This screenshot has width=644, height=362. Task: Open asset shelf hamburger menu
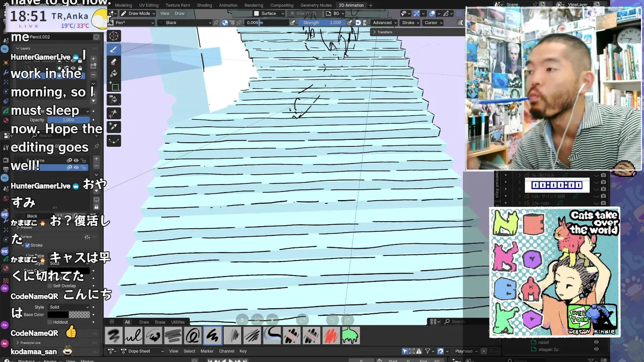112,322
